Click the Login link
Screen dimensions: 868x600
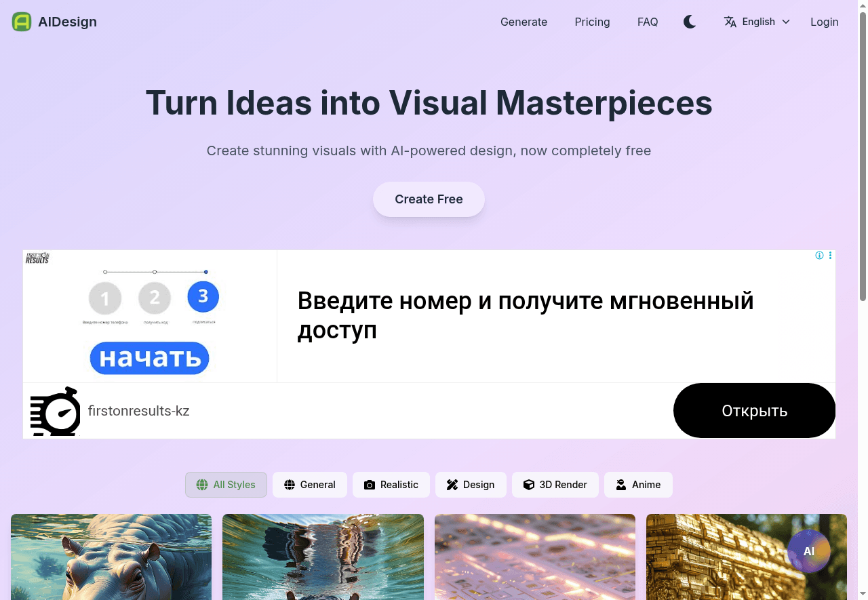click(824, 22)
